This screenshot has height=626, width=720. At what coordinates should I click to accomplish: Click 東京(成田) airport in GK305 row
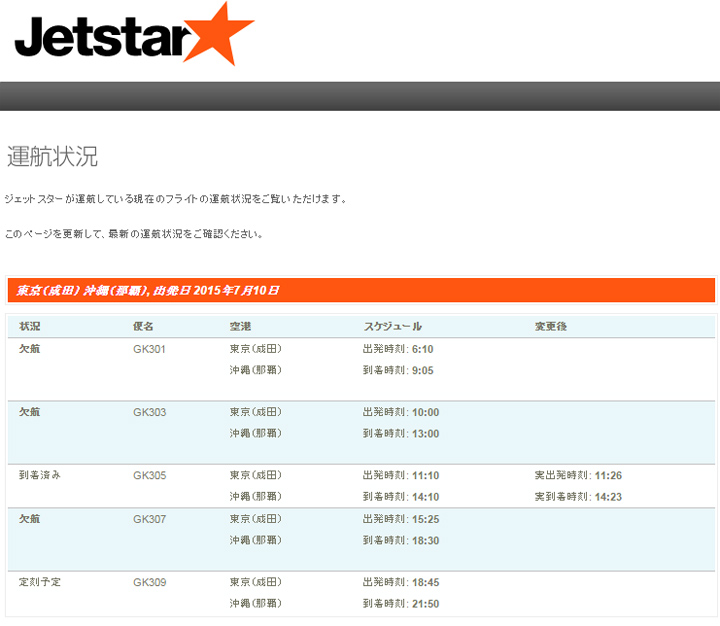click(256, 475)
